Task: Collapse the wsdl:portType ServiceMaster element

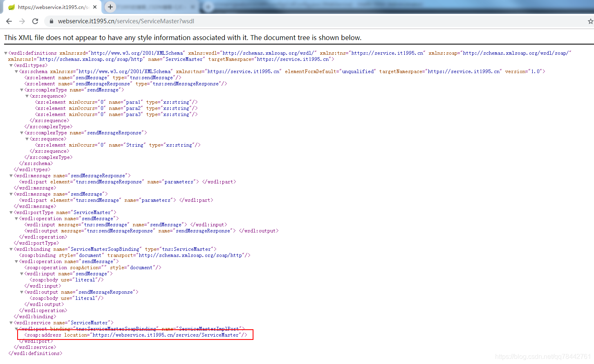Action: coord(11,212)
